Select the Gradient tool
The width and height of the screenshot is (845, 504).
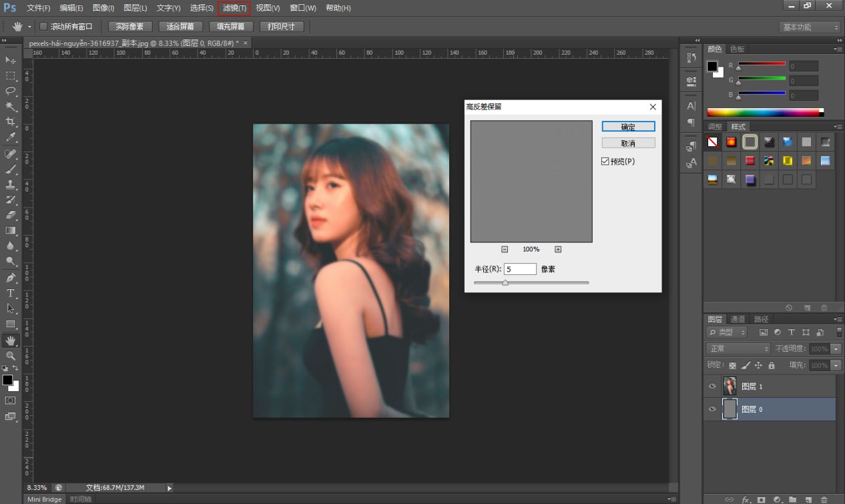coord(11,230)
